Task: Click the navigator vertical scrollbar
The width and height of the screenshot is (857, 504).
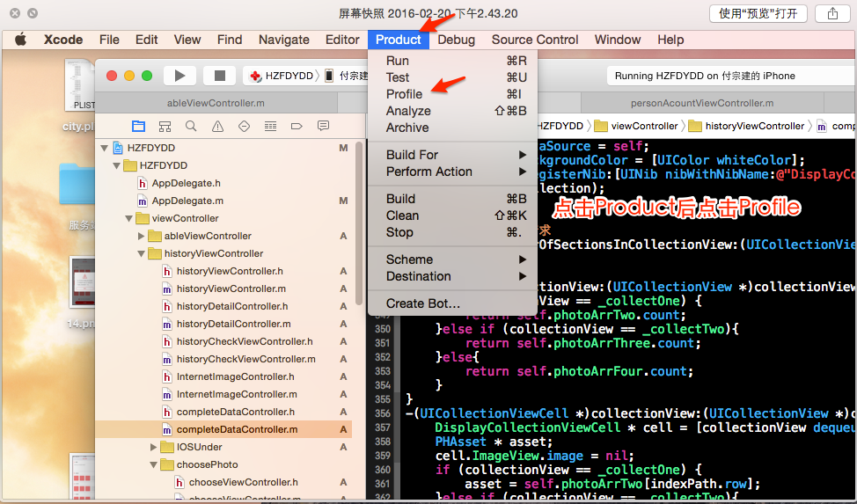Action: pos(358,223)
